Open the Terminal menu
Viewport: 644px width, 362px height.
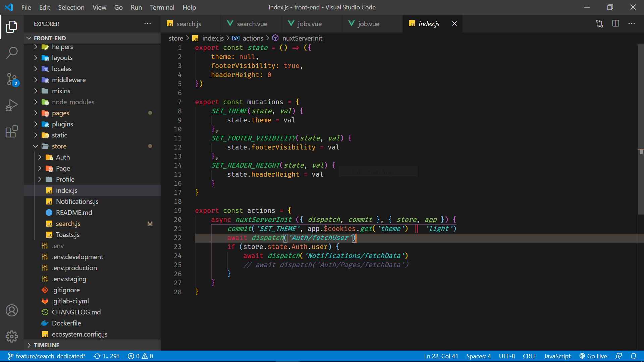point(162,7)
